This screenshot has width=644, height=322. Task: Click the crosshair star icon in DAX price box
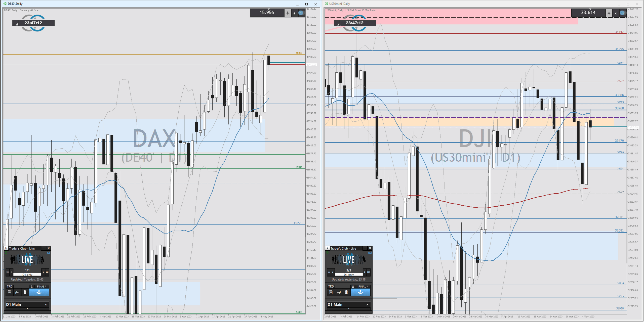(x=288, y=13)
